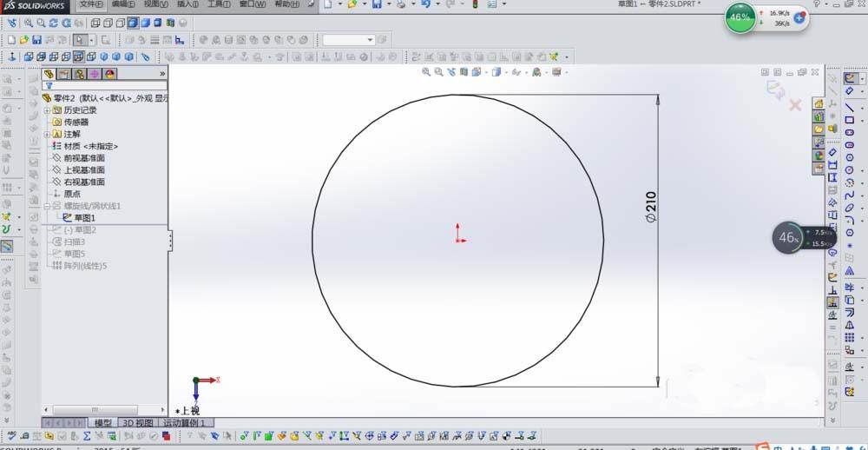Open the dropdown arrow beside New icon
Image resolution: width=868 pixels, height=450 pixels.
(340, 4)
